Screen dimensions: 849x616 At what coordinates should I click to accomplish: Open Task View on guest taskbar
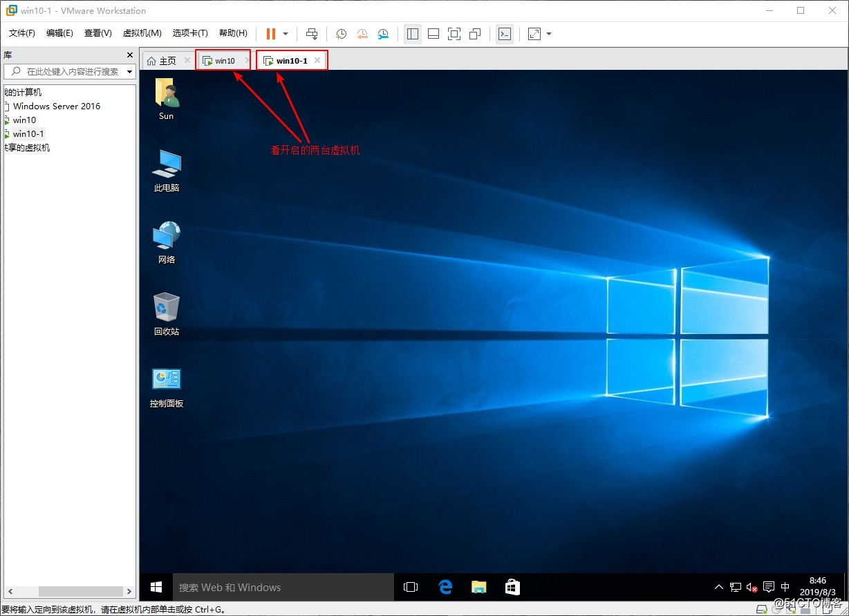(411, 587)
